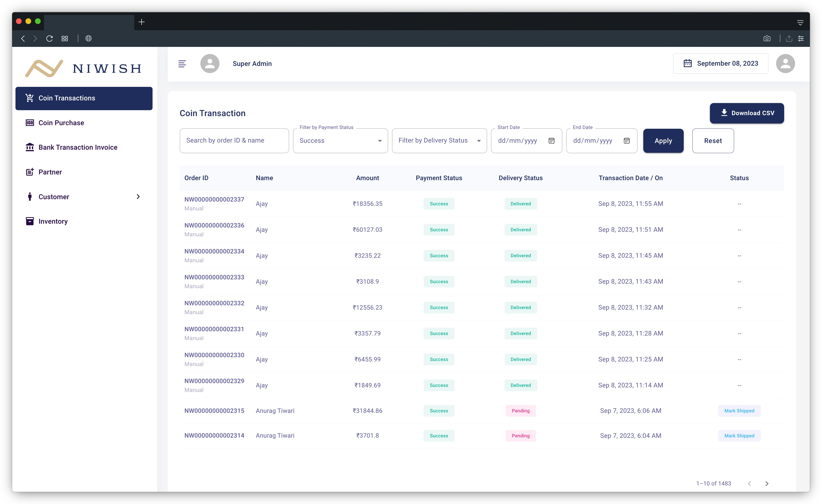Viewport: 822px width, 504px height.
Task: Click the browser back arrow
Action: pyautogui.click(x=23, y=38)
